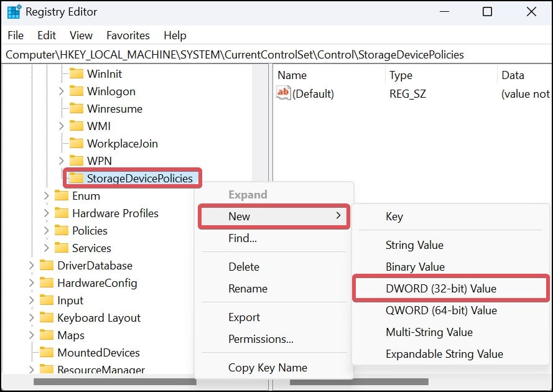Select the MountedDevices folder icon
553x392 pixels.
(x=47, y=352)
